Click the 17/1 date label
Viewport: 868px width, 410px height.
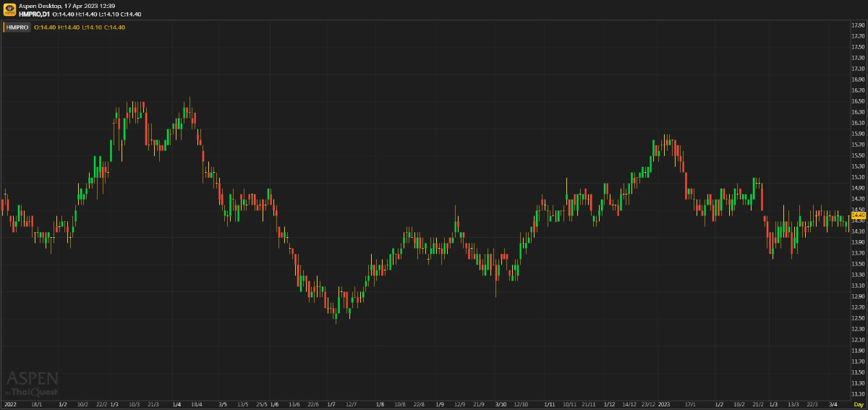(690, 404)
